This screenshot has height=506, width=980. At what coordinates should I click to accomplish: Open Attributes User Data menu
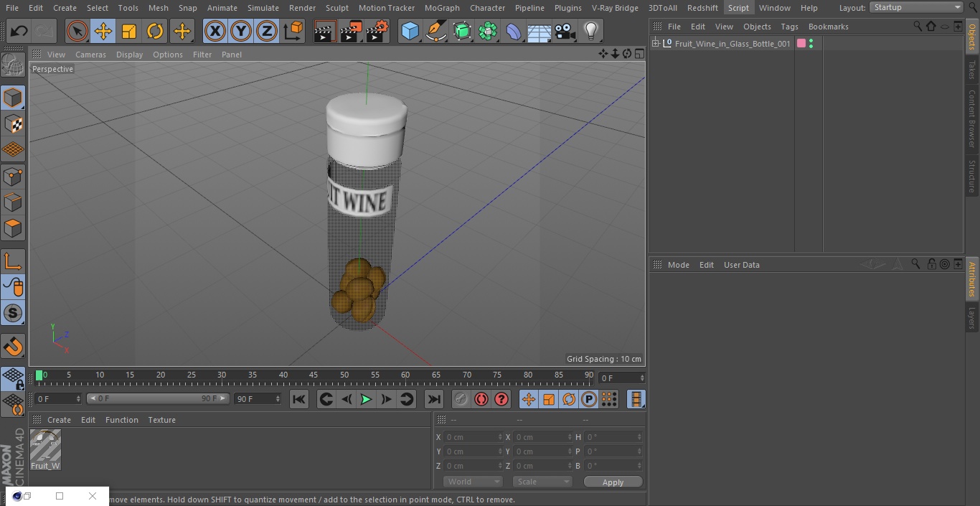coord(741,265)
